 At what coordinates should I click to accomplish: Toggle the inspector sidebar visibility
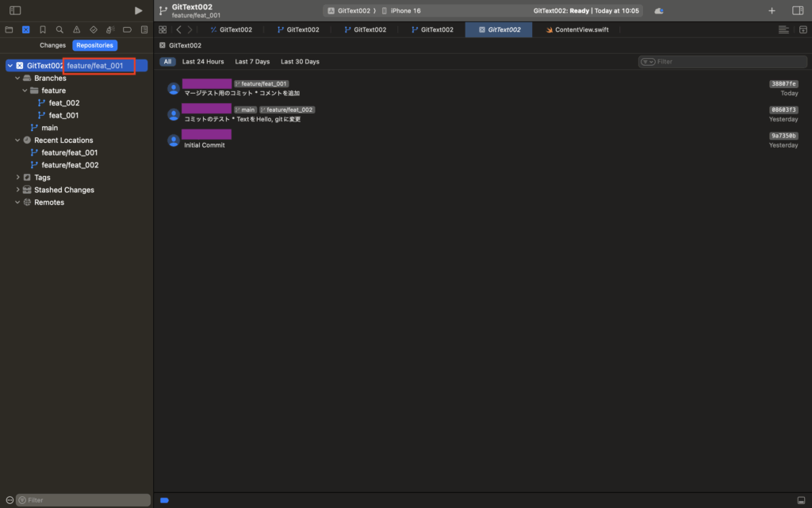[798, 10]
